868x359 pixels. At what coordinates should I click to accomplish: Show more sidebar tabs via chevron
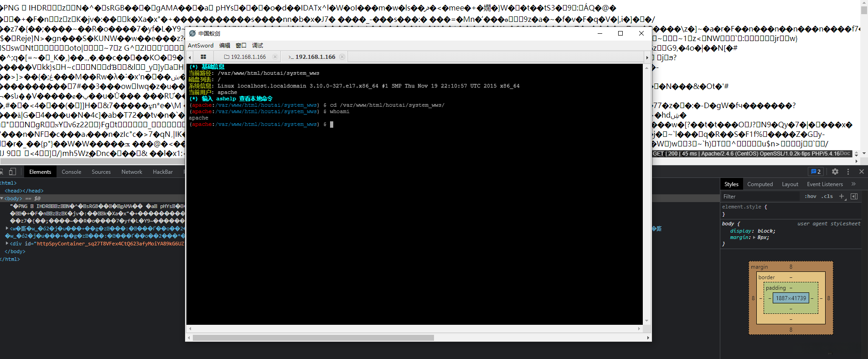click(853, 184)
